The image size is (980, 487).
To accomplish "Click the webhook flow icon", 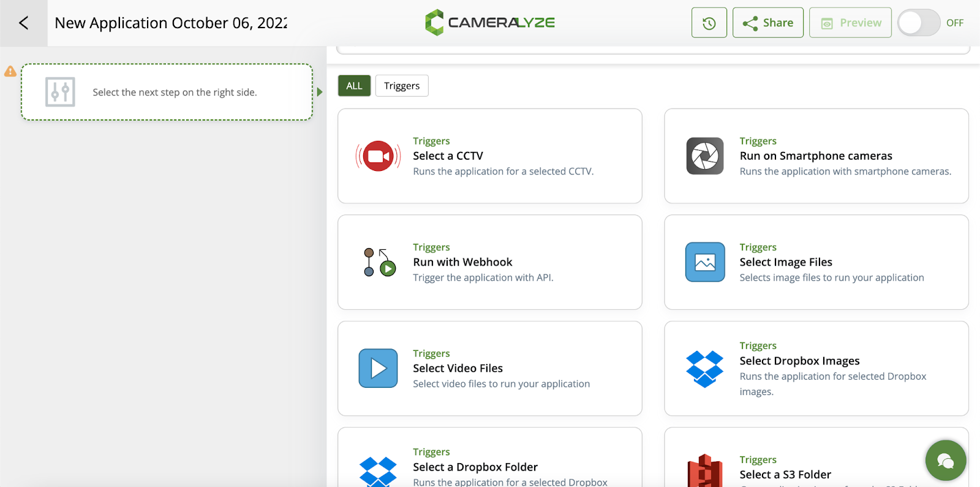I will (379, 262).
